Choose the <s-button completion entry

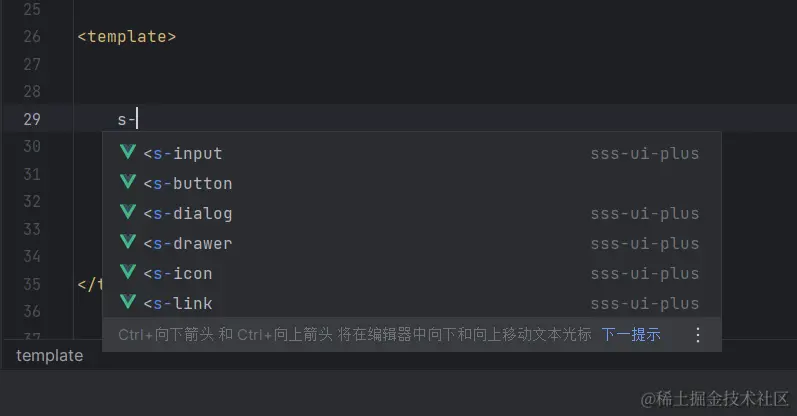(412, 183)
